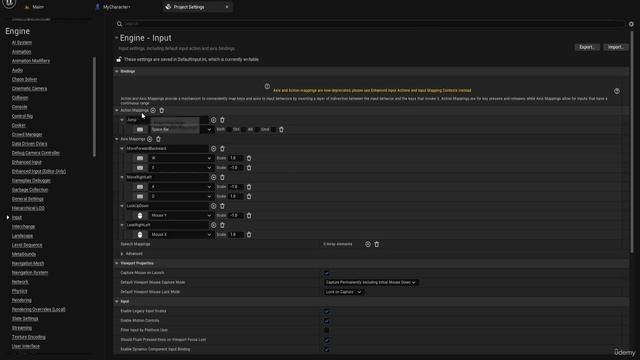Image resolution: width=640 pixels, height=360 pixels.
Task: Open Audio settings link
Action: (17, 70)
